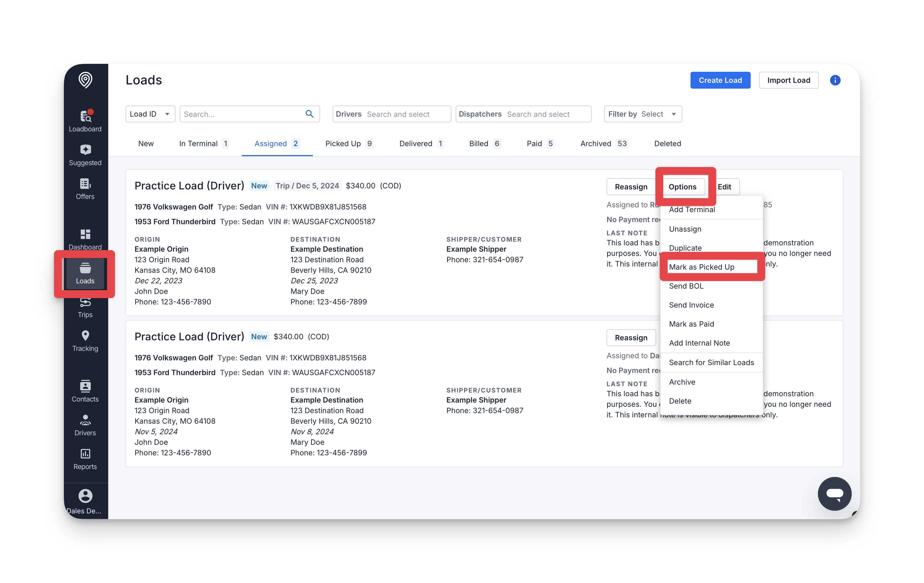Switch to the In Terminal tab
The width and height of the screenshot is (924, 583).
[x=204, y=144]
